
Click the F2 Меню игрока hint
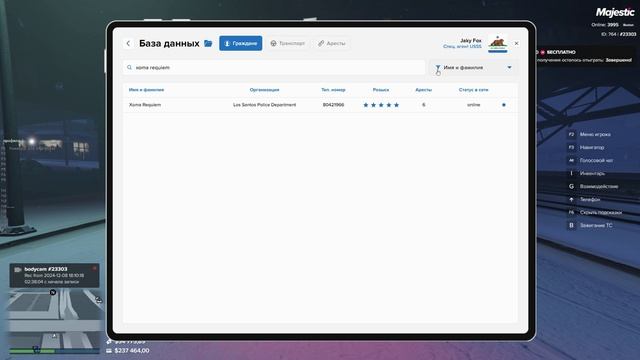(x=589, y=134)
